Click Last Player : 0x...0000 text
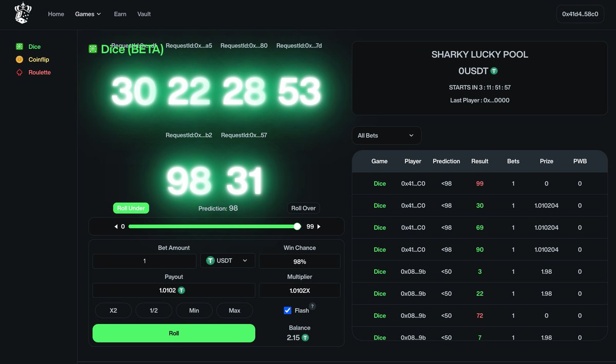The image size is (616, 364). [x=479, y=100]
